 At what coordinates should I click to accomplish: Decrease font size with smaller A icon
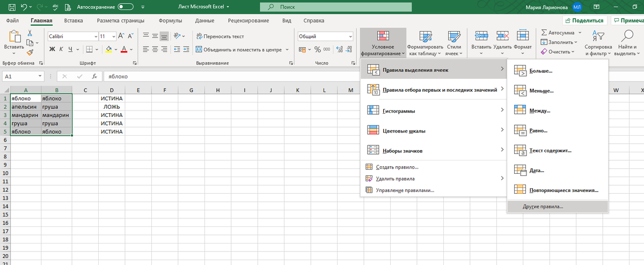pos(130,36)
